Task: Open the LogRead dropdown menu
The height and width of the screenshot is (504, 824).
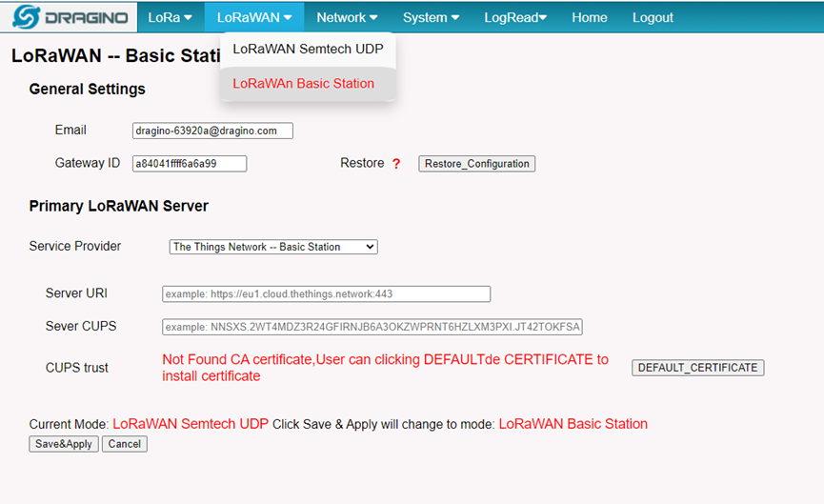Action: 515,17
